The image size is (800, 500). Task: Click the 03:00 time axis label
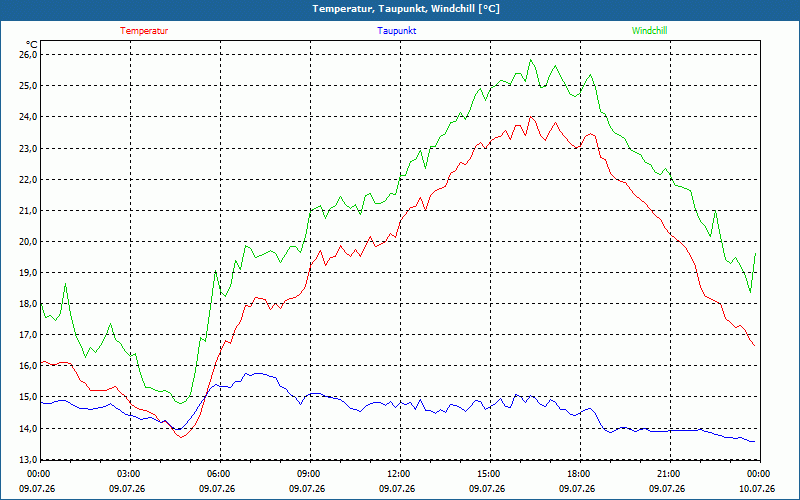point(131,474)
